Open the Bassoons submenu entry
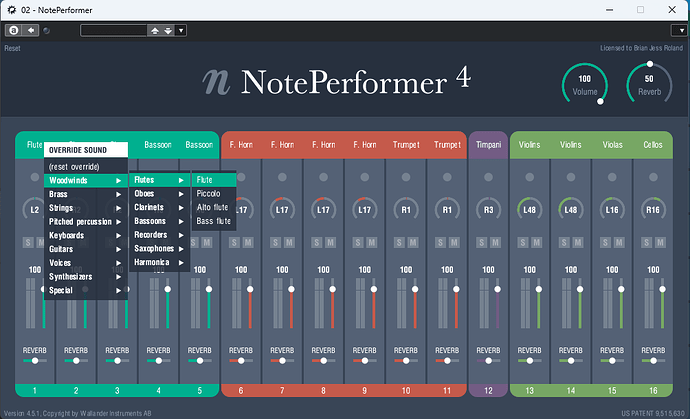The height and width of the screenshot is (419, 690). [159, 221]
